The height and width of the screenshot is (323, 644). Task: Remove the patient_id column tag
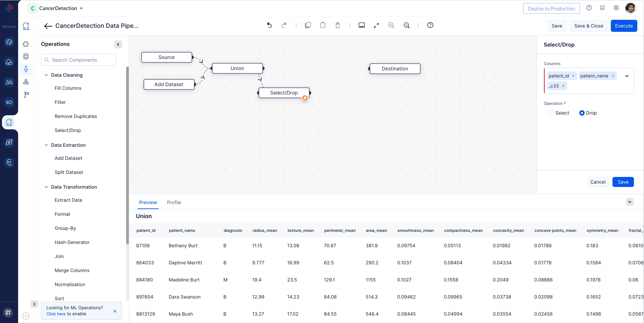pyautogui.click(x=573, y=76)
